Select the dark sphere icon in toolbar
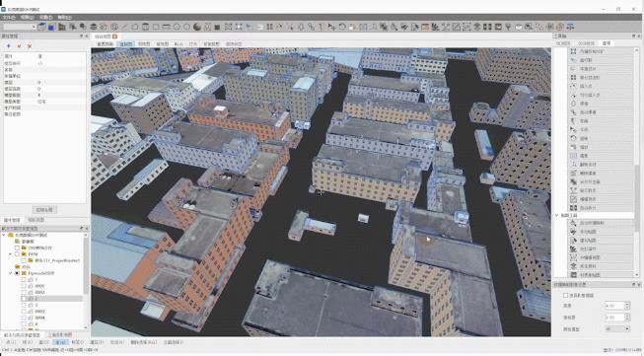Screen dimensions: 644x356 point(197,27)
